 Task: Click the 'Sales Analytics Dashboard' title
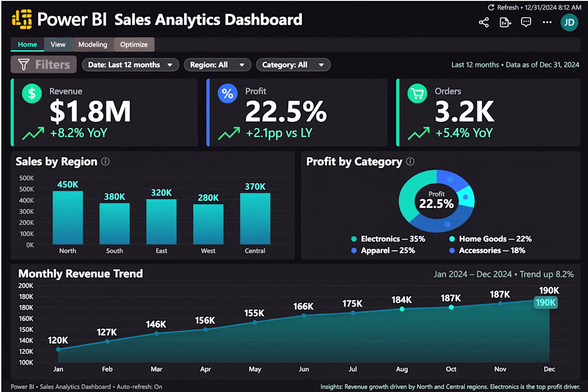click(x=208, y=19)
